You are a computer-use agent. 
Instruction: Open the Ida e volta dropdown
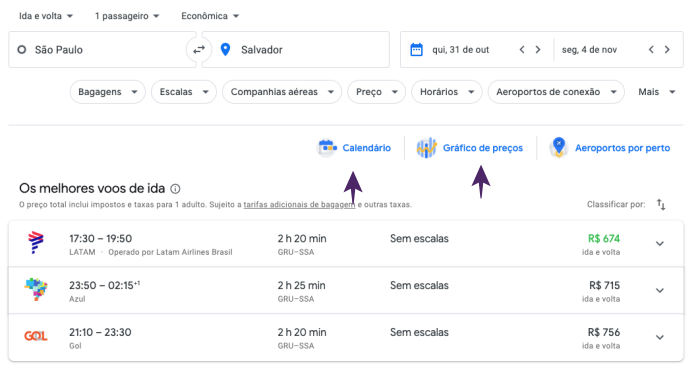tap(46, 16)
